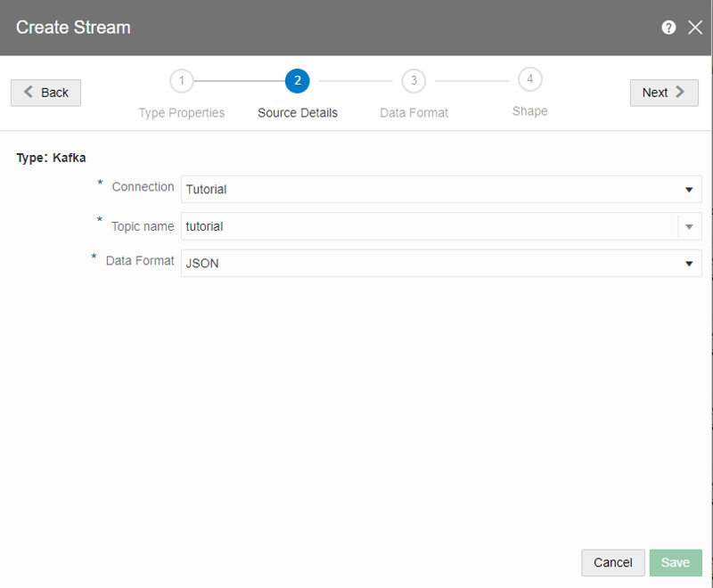The image size is (713, 588).
Task: Expand the Connection dropdown arrow
Action: coord(689,190)
